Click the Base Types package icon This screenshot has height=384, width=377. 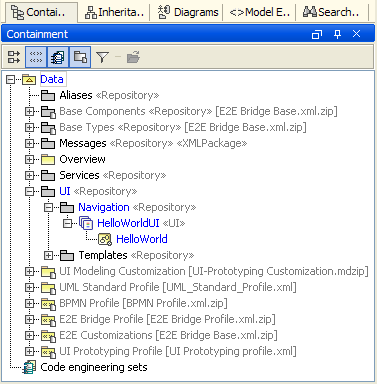coord(48,128)
